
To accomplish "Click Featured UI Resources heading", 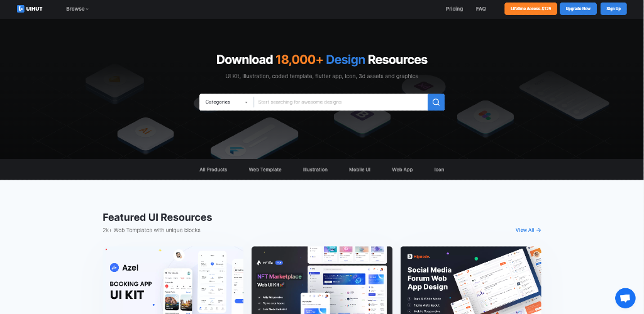I will 157,217.
